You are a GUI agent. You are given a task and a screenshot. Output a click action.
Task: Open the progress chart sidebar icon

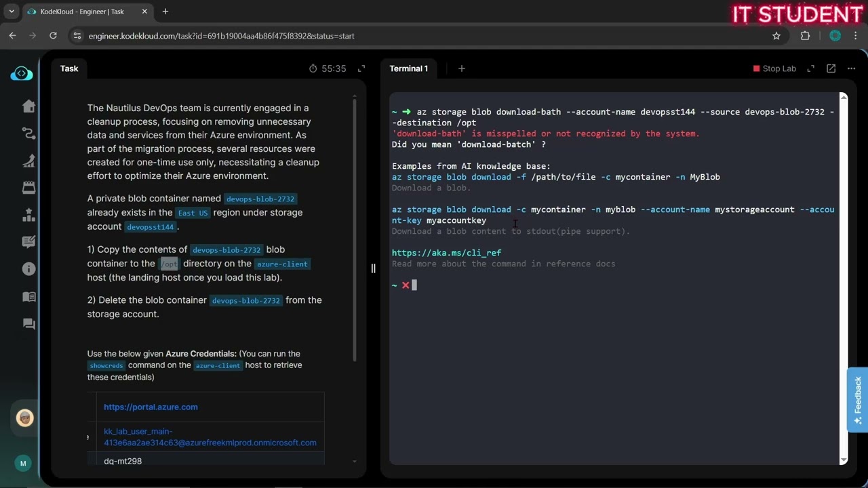coord(28,161)
